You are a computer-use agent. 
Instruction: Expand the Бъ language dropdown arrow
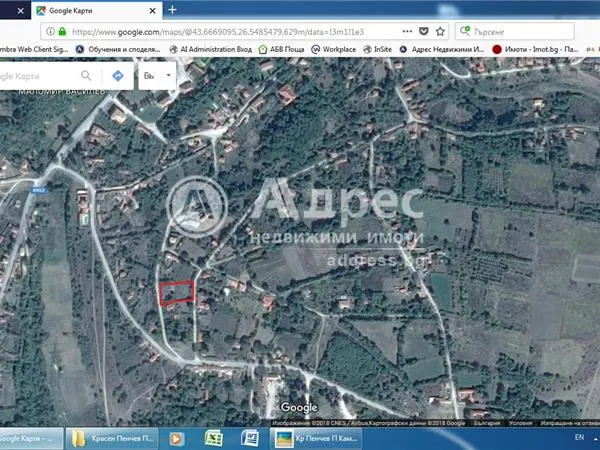[x=168, y=75]
